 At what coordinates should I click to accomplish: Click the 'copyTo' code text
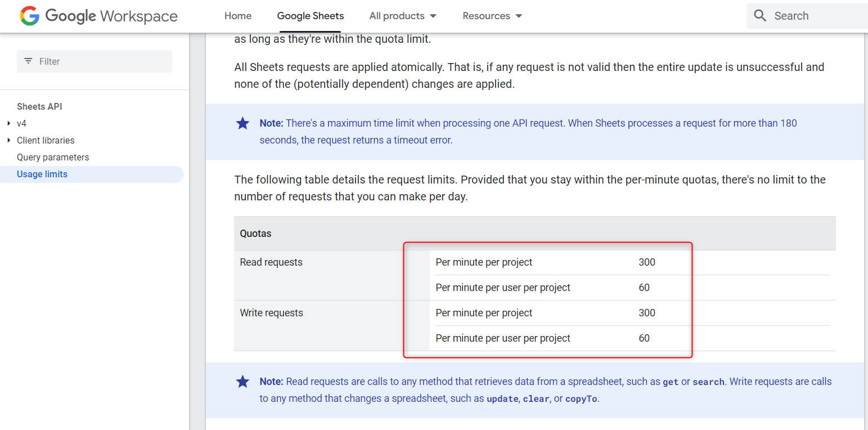point(581,399)
